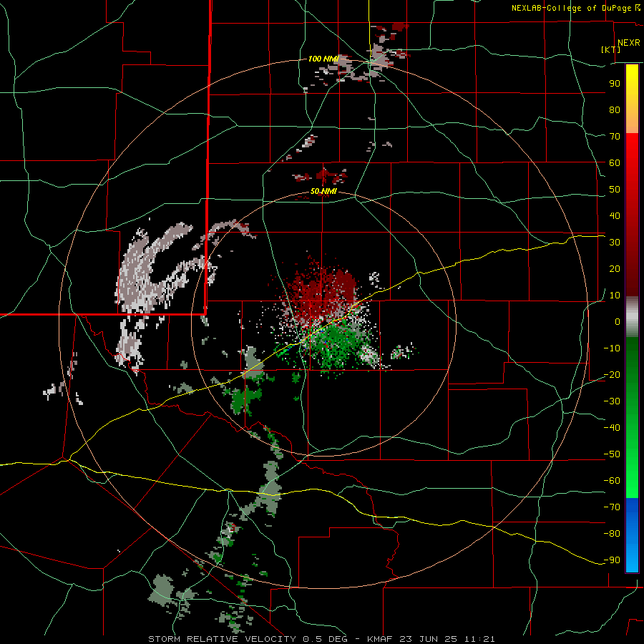The image size is (644, 644).
Task: Click the -70 value on velocity scale
Action: point(612,507)
